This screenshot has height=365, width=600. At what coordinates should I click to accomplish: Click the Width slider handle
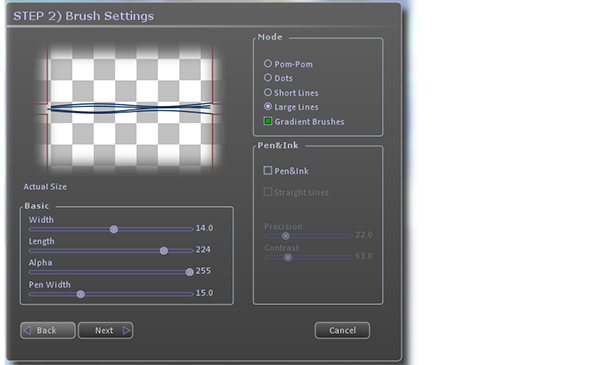[114, 229]
